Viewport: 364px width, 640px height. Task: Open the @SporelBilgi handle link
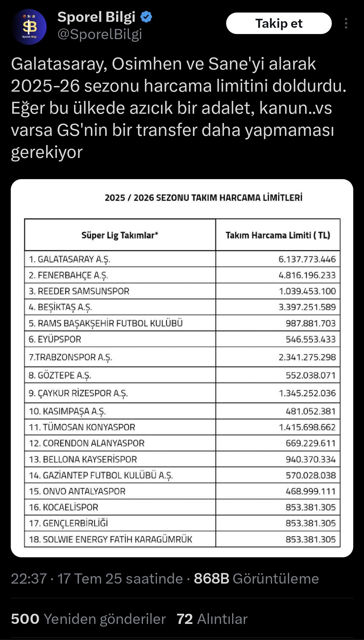100,34
